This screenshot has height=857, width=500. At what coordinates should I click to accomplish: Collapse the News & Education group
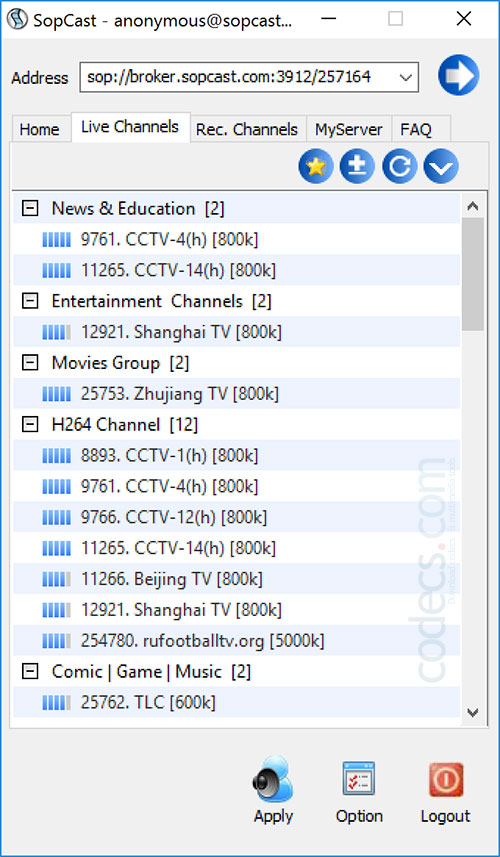31,208
